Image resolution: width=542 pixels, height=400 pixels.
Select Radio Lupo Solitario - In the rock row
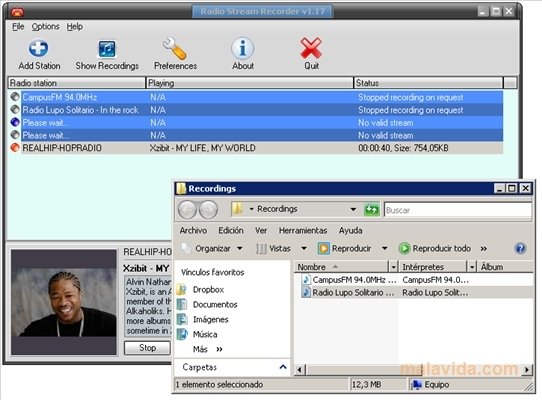point(256,110)
